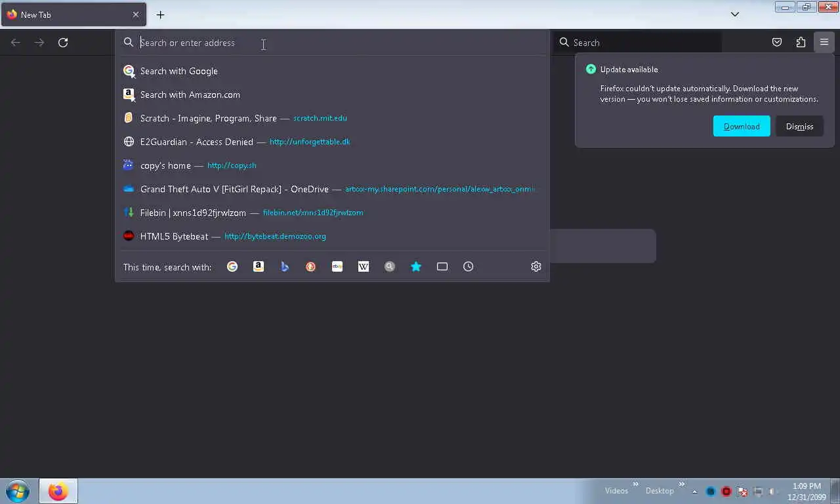Open copy's home suggestion
Viewport: 840px width, 504px height.
[x=333, y=165]
